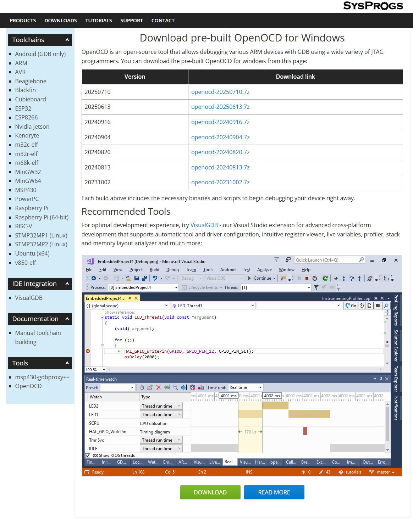Click the SysProgs logo
This screenshot has width=413, height=532.
(373, 6)
